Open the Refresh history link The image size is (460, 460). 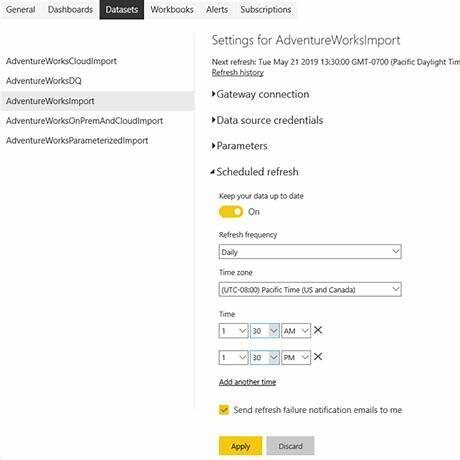(238, 73)
